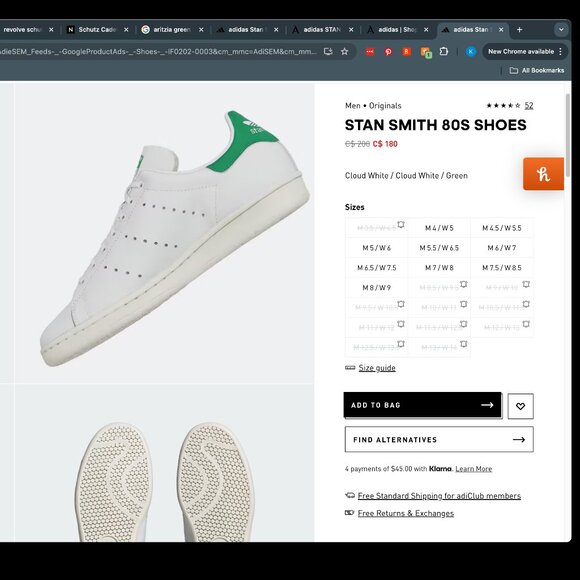Click the star rating next to 52
Screen dimensions: 580x580
click(x=503, y=105)
